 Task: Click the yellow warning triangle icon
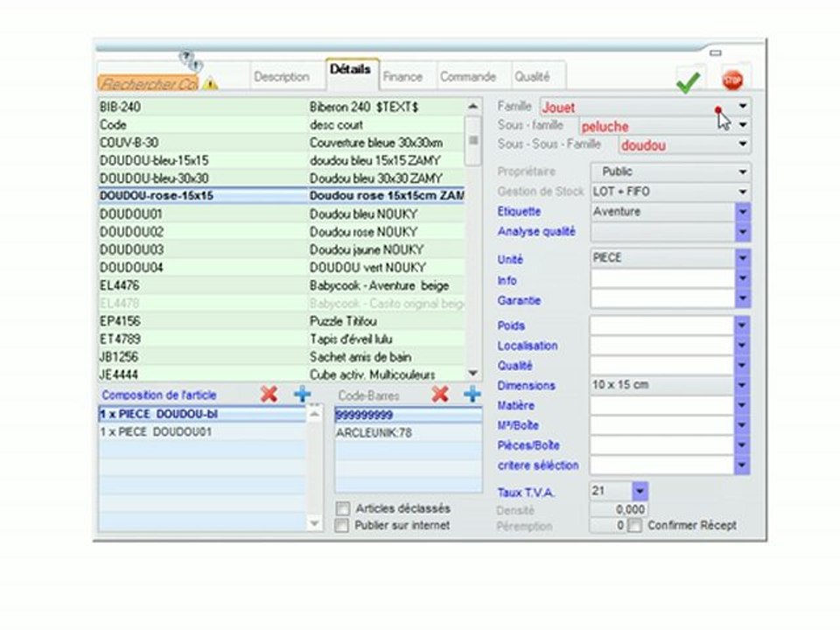(211, 84)
